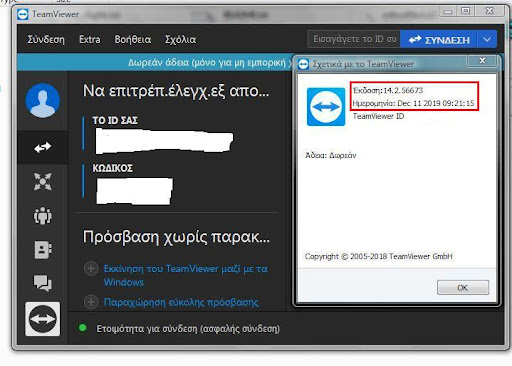This screenshot has height=366, width=512.
Task: Open the Chat sidebar icon
Action: (x=43, y=284)
